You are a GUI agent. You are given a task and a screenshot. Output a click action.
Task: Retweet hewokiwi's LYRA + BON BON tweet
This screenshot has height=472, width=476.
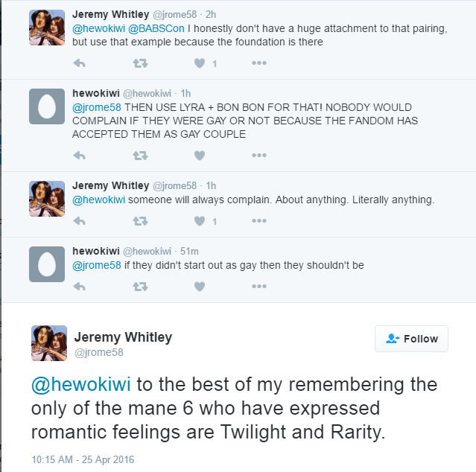[139, 156]
